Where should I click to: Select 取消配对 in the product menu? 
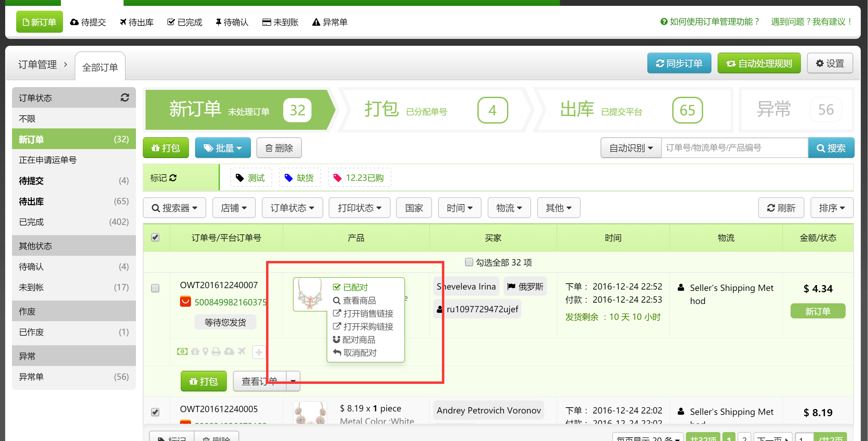360,353
